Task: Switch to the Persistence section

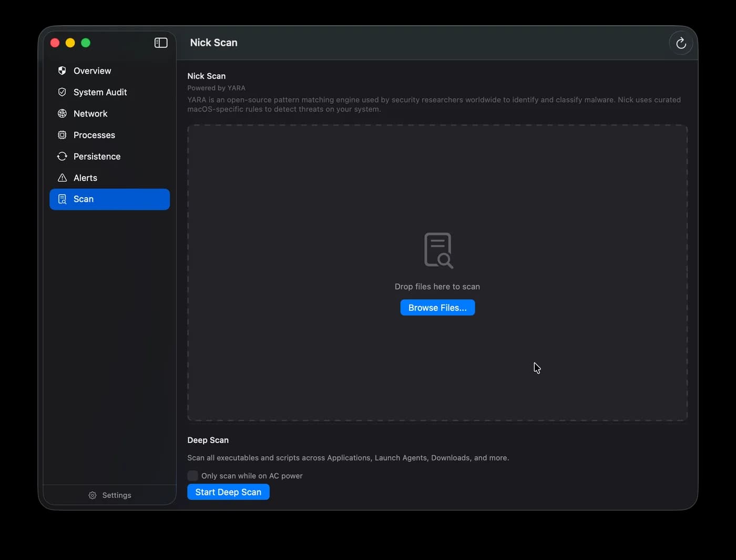Action: click(109, 156)
